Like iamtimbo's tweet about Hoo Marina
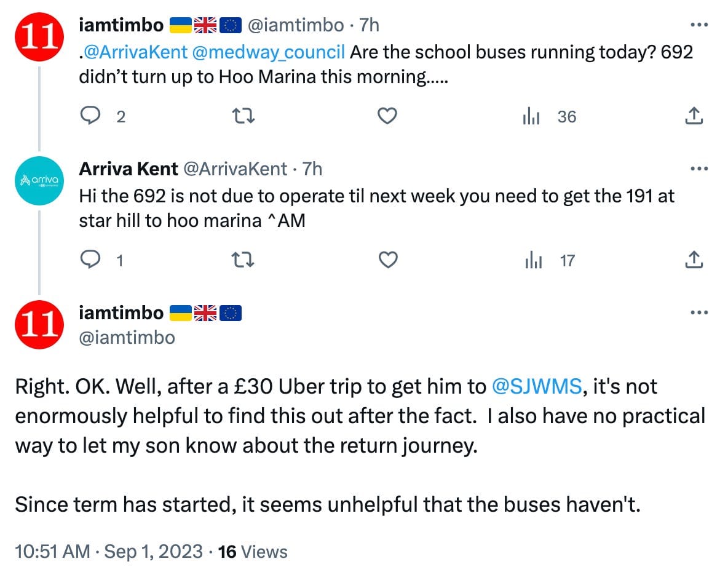728x572 pixels. (387, 116)
